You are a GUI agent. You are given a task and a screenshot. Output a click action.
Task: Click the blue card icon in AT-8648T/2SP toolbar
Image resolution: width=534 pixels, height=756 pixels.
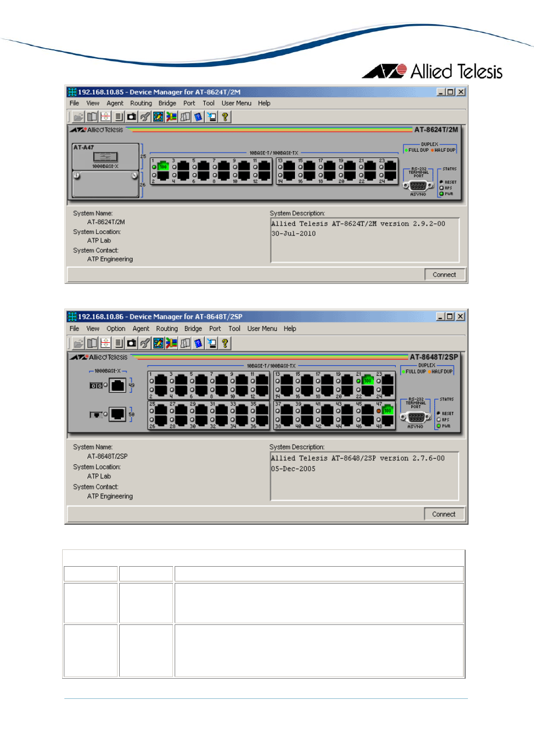pyautogui.click(x=198, y=343)
